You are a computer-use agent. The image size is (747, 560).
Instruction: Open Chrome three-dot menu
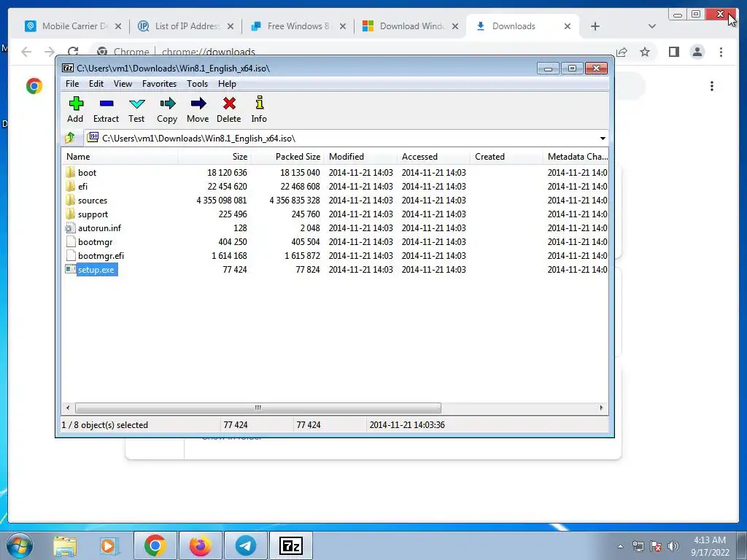click(x=721, y=52)
